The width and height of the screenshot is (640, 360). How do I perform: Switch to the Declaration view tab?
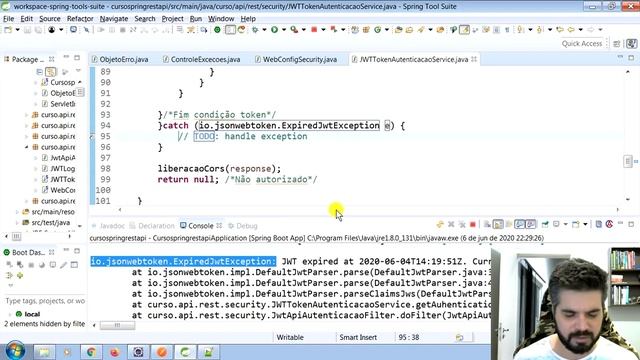[x=152, y=226]
